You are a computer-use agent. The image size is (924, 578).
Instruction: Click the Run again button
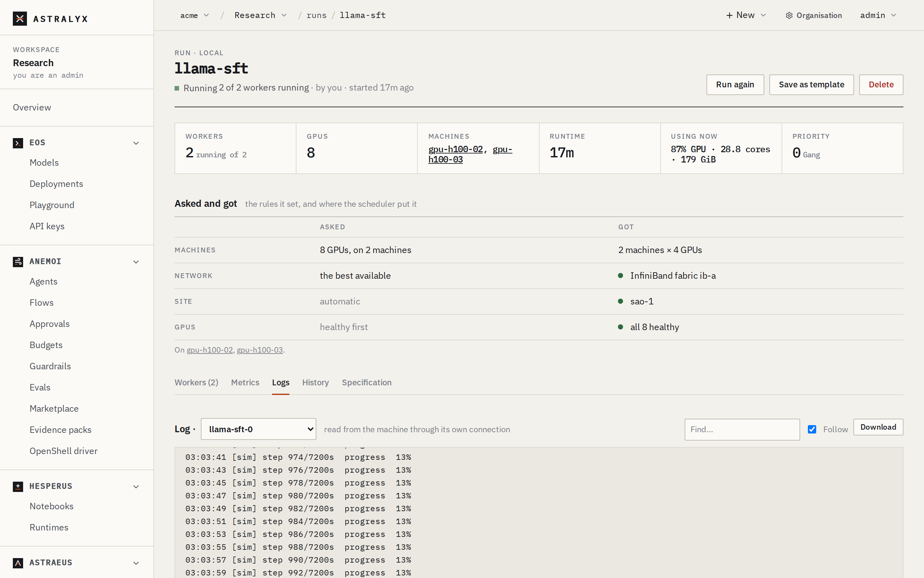coord(735,84)
